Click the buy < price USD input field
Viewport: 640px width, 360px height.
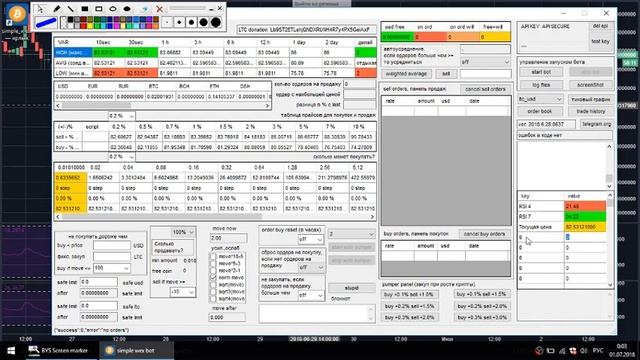(x=111, y=245)
